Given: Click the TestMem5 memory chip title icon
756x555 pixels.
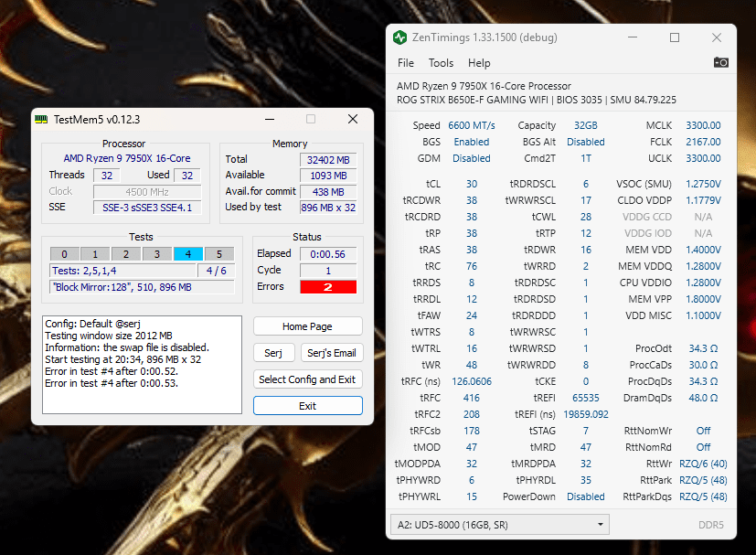Looking at the screenshot, I should (41, 119).
